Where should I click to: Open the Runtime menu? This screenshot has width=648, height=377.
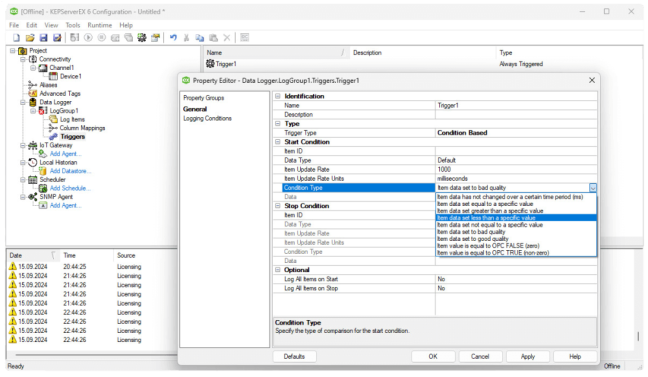click(x=100, y=25)
